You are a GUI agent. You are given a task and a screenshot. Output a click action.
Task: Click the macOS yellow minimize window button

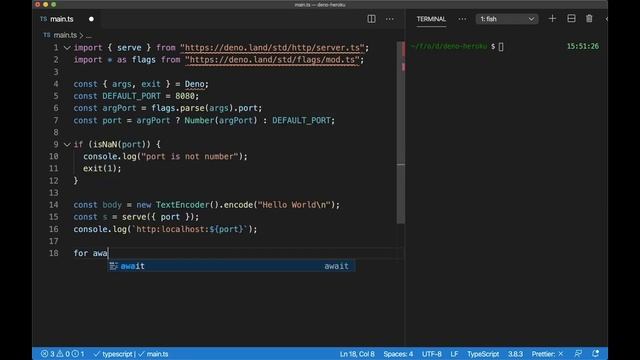45,4
